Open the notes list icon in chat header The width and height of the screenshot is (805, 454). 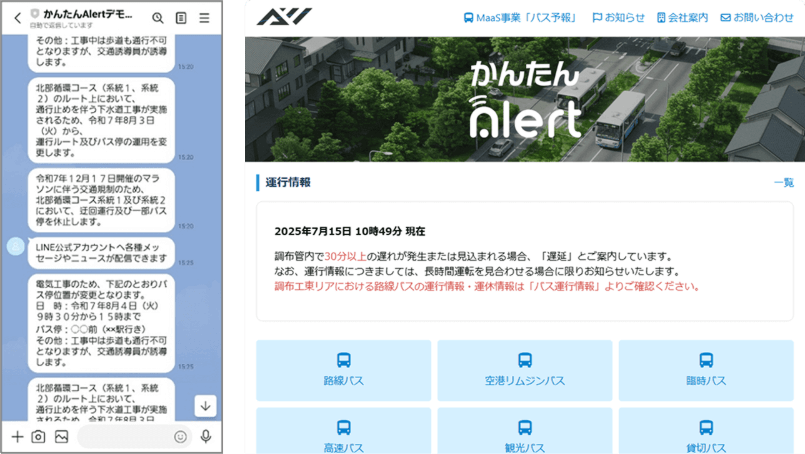point(181,18)
